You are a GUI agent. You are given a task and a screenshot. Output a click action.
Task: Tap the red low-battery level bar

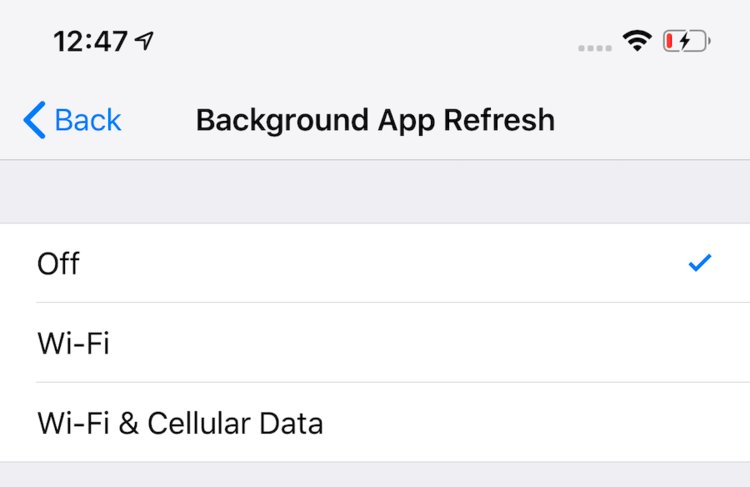[x=670, y=41]
